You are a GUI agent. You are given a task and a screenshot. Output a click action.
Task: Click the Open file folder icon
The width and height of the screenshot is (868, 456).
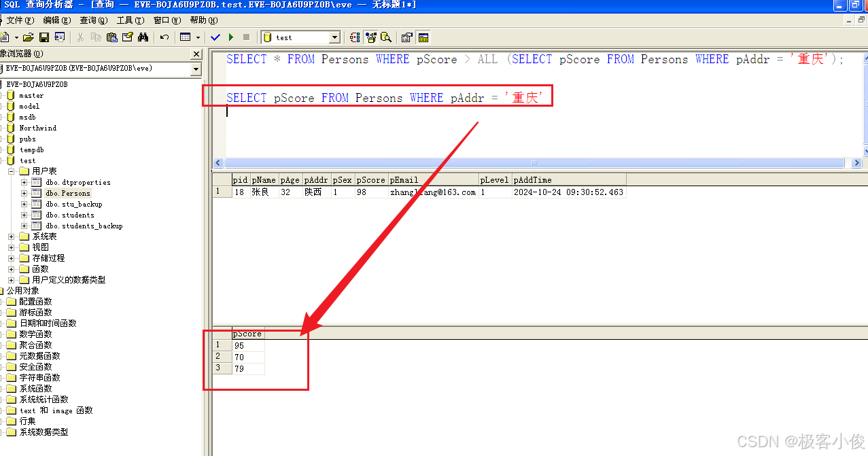tap(29, 37)
